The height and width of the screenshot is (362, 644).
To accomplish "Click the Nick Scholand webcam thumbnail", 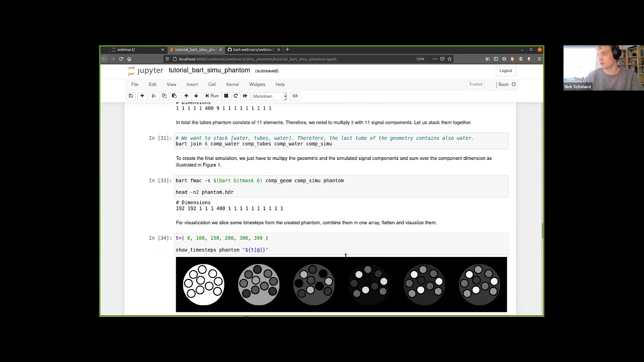I will 603,68.
